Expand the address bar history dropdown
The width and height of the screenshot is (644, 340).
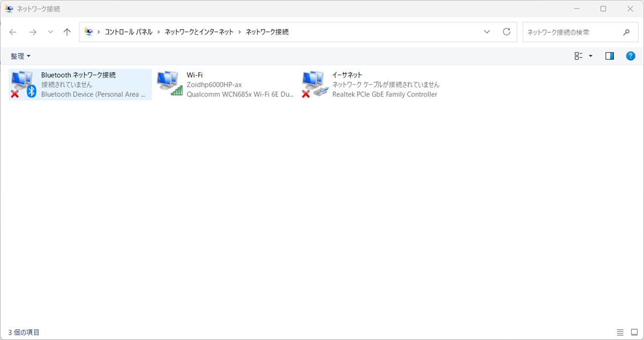pyautogui.click(x=487, y=32)
